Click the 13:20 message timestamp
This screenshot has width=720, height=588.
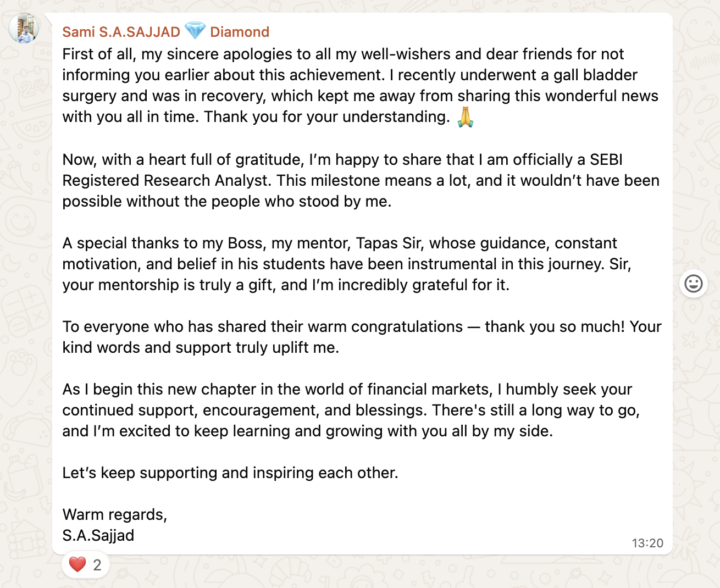coord(647,543)
